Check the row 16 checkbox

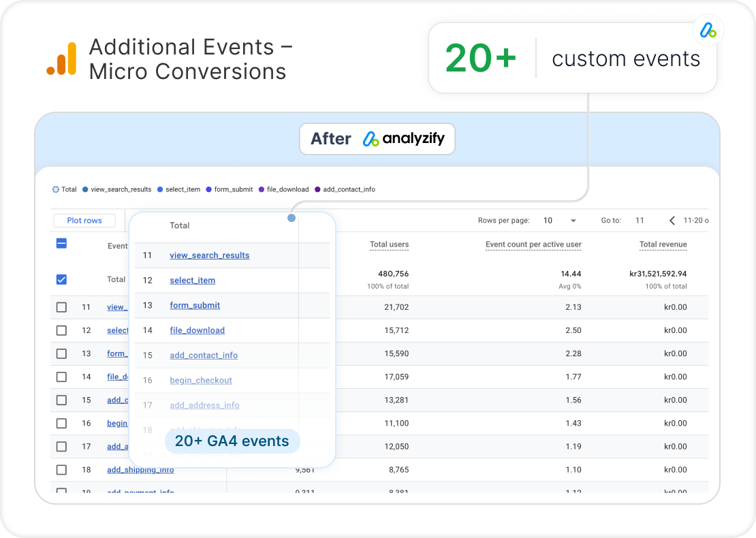(61, 424)
